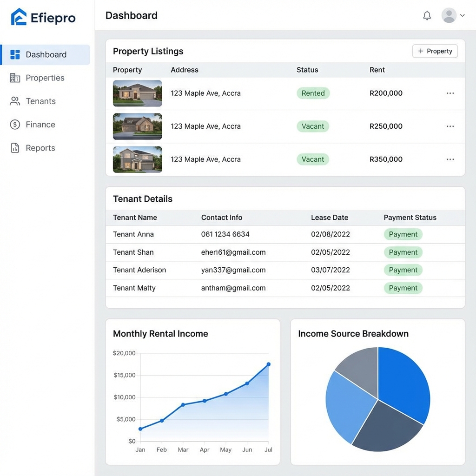Click the first property house thumbnail
Viewport: 476px width, 476px height.
(x=137, y=93)
